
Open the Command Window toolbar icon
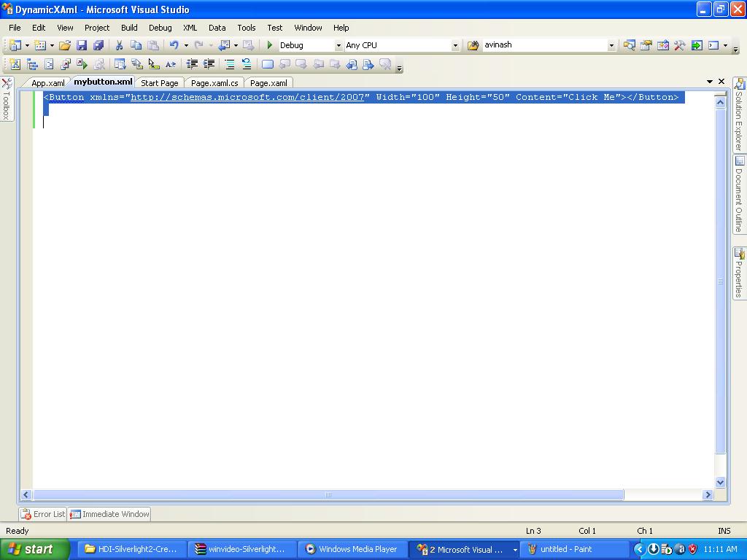pyautogui.click(x=713, y=45)
